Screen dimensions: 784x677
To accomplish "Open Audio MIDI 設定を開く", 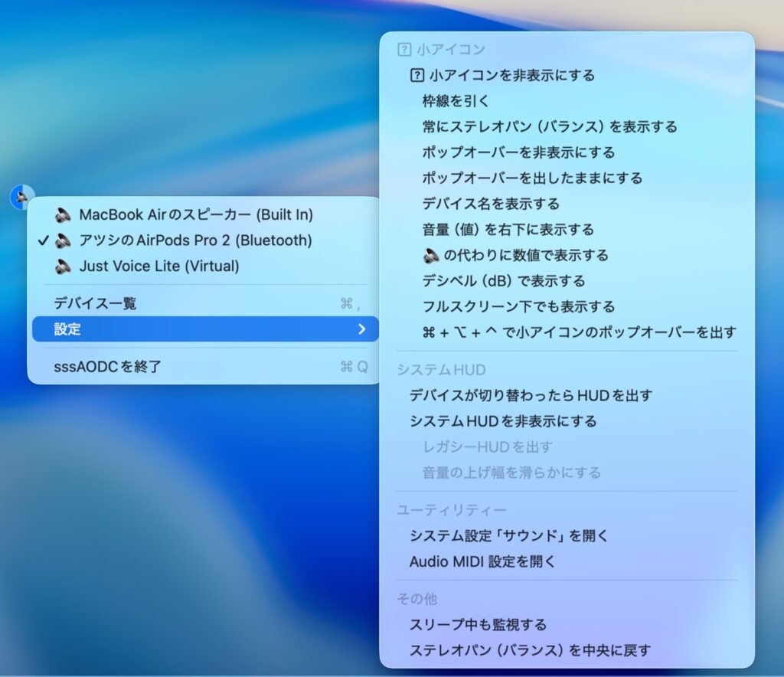I will 482,561.
